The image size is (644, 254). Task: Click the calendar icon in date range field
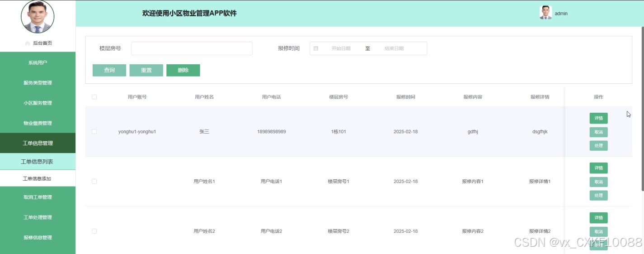(316, 48)
